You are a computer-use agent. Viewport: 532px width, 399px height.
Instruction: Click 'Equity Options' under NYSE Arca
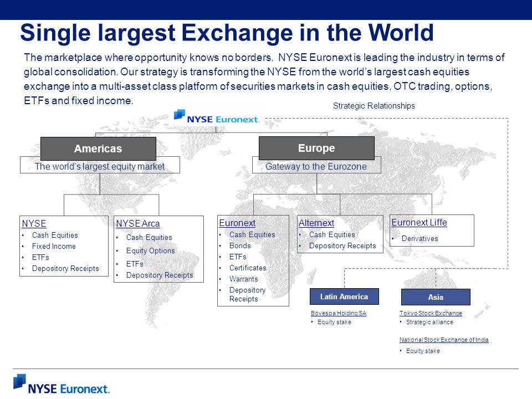click(x=150, y=250)
